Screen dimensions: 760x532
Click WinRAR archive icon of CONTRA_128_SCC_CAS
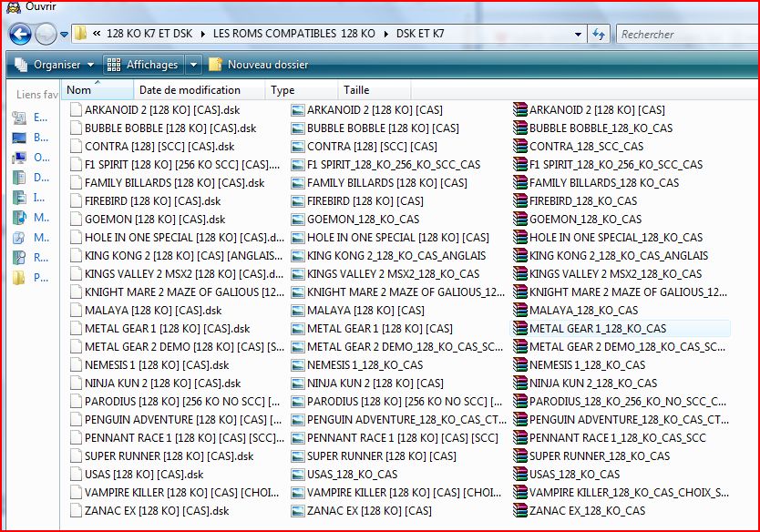(520, 147)
